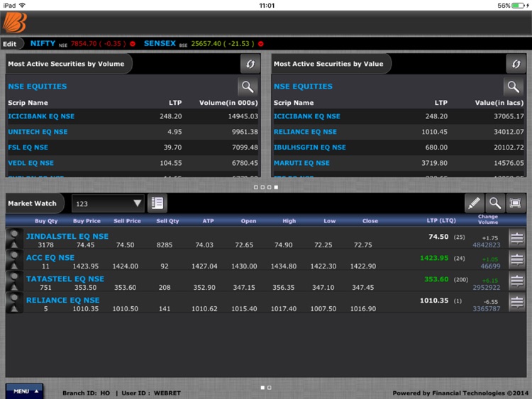This screenshot has height=399, width=532.
Task: Open the market watch list view icon
Action: tap(157, 203)
